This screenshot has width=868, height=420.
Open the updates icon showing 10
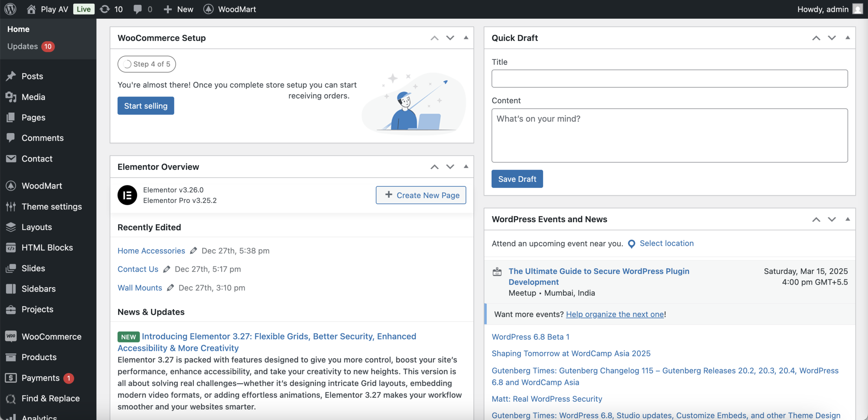coord(105,9)
